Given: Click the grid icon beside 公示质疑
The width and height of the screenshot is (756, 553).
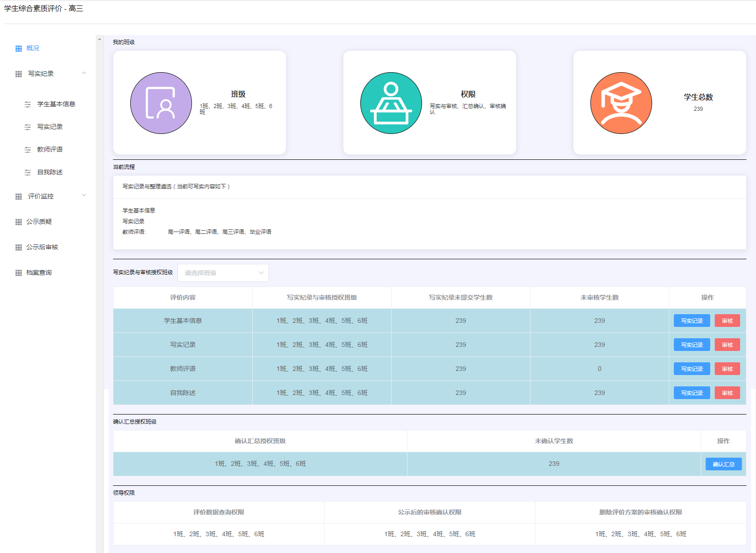Looking at the screenshot, I should point(19,222).
